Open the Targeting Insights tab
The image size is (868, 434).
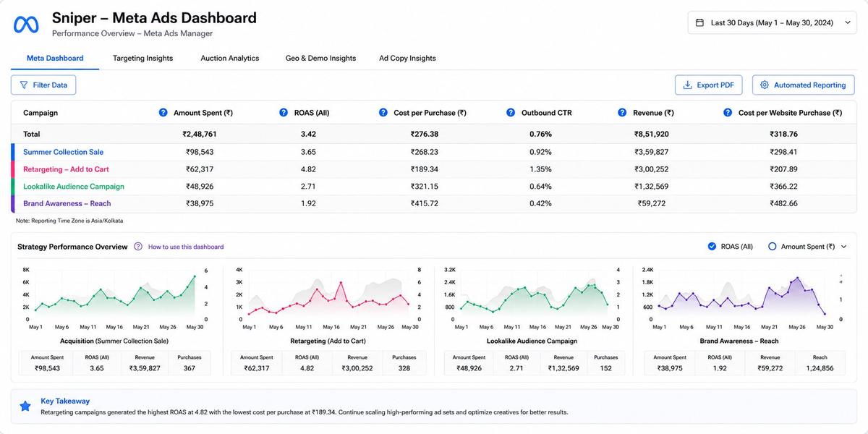pos(142,58)
